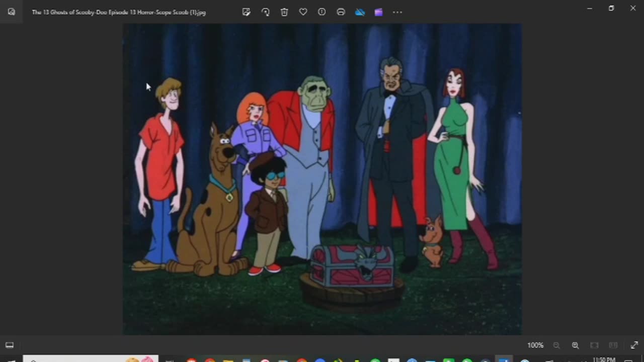Viewport: 644px width, 362px height.
Task: Rotate the picture with the rotate icon
Action: (x=265, y=12)
